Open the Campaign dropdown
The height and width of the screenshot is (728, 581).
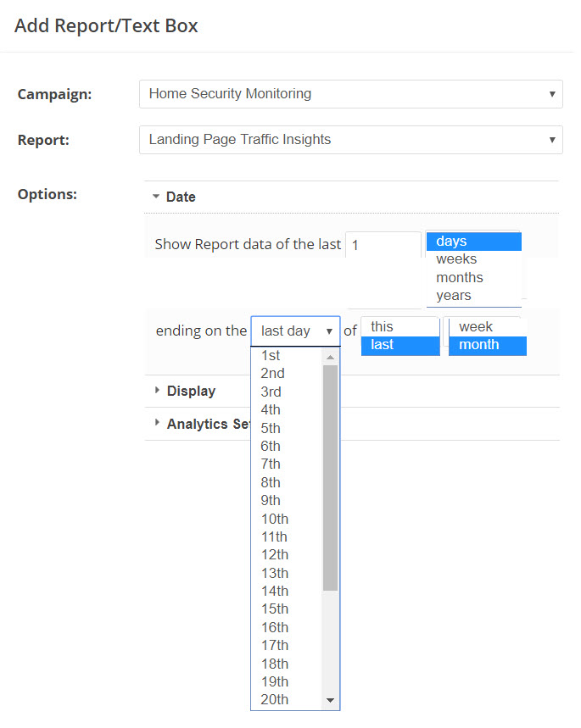[x=350, y=94]
